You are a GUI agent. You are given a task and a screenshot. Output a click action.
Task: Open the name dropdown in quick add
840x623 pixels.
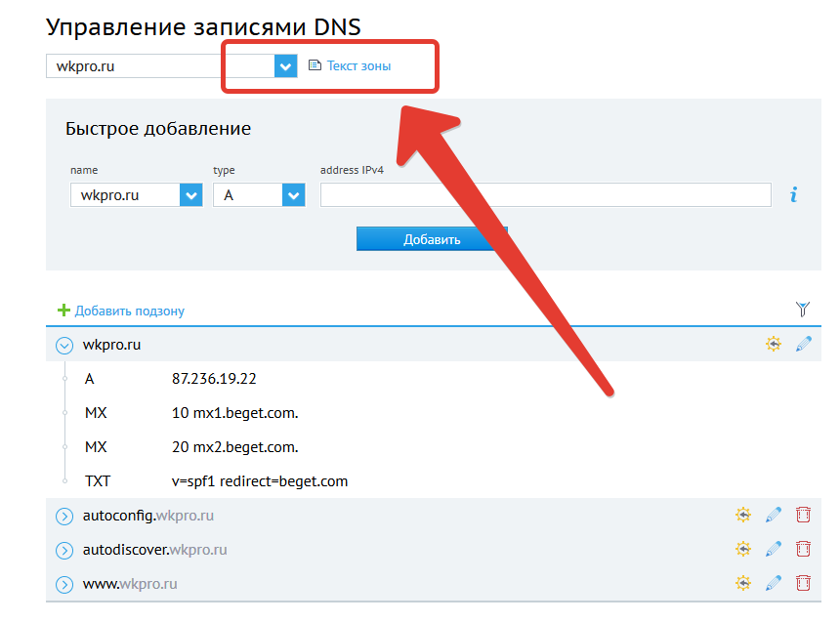point(190,195)
